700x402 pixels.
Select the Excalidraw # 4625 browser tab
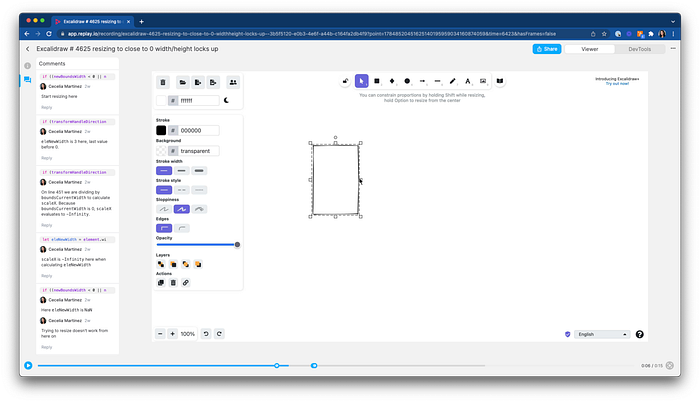click(x=92, y=21)
